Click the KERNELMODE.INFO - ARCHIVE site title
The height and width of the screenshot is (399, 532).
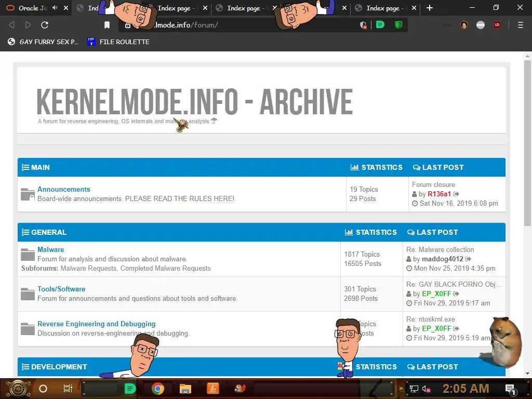point(194,101)
